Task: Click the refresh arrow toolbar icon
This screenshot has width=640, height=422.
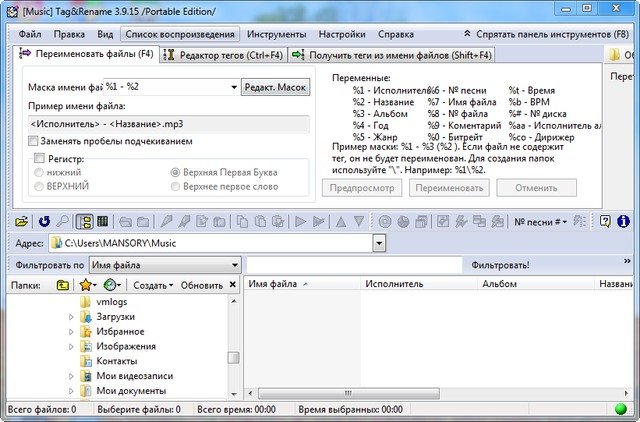Action: pos(44,221)
